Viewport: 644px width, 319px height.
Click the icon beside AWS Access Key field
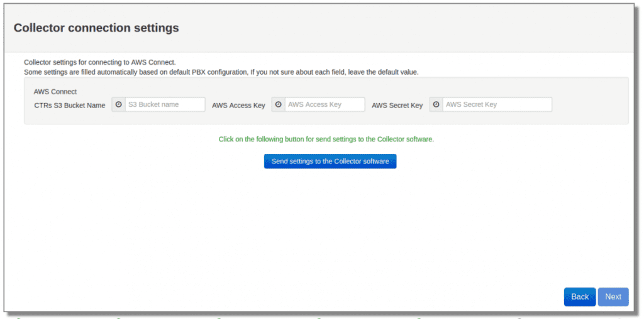[279, 105]
